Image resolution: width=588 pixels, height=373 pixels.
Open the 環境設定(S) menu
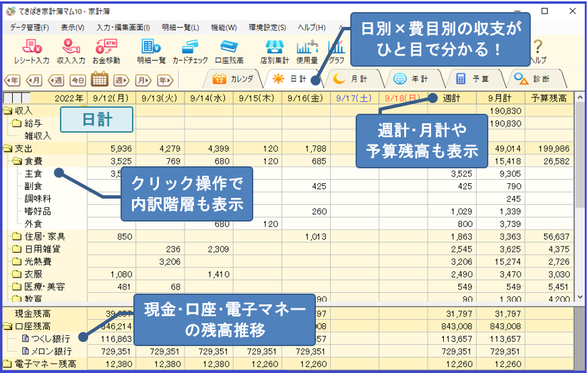tap(267, 28)
